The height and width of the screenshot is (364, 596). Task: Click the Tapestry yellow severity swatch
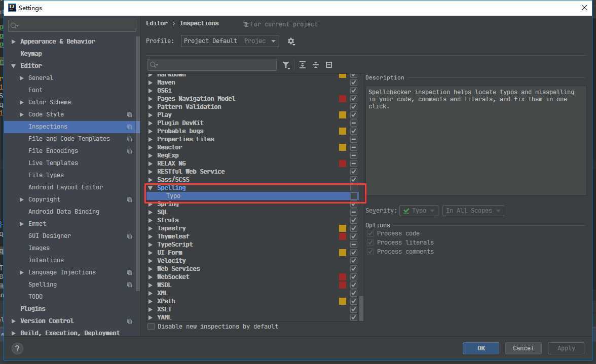[343, 228]
